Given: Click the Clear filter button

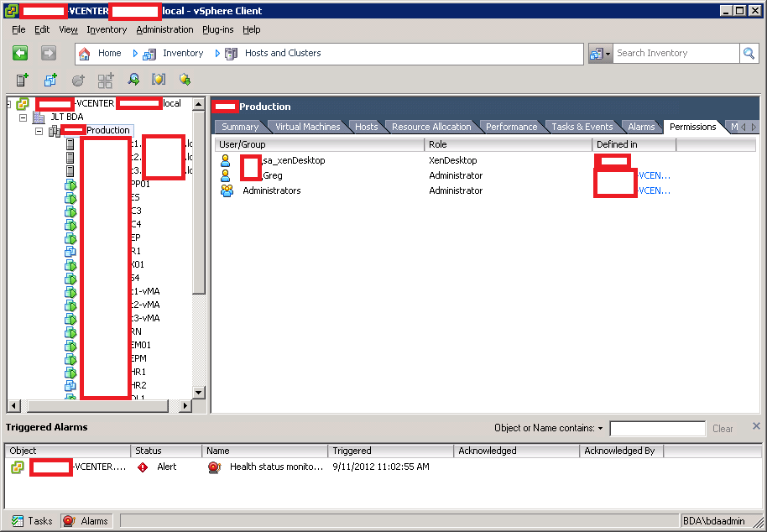Looking at the screenshot, I should point(723,429).
